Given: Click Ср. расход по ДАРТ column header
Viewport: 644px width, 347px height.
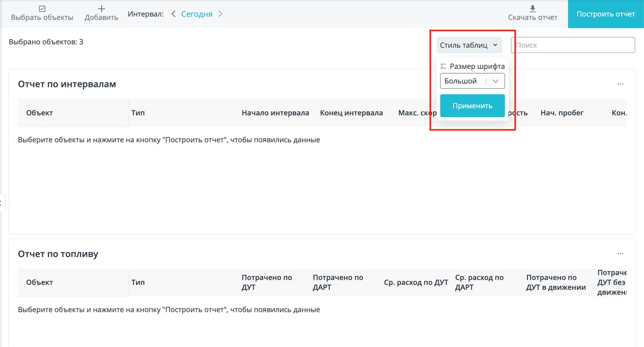Looking at the screenshot, I should pyautogui.click(x=479, y=282).
